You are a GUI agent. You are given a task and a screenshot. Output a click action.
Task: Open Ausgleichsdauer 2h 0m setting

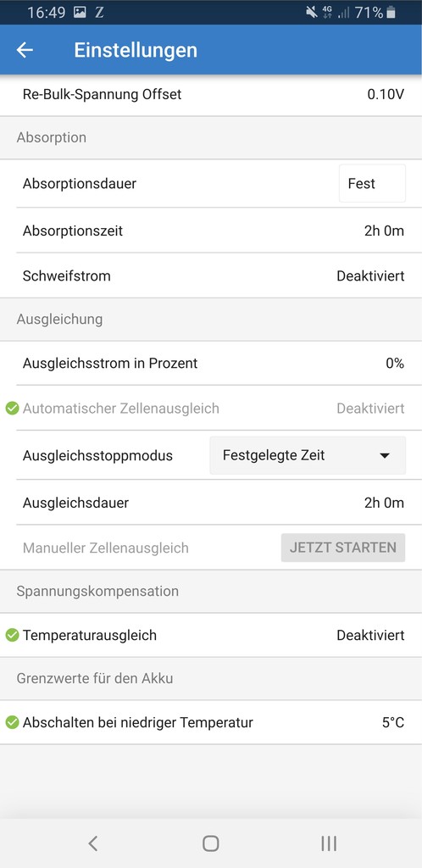pyautogui.click(x=385, y=503)
